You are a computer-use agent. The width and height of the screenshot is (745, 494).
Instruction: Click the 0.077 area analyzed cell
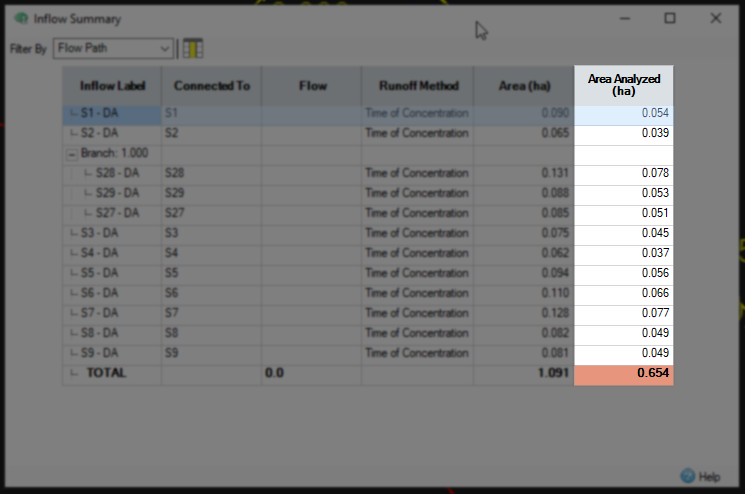[x=624, y=313]
